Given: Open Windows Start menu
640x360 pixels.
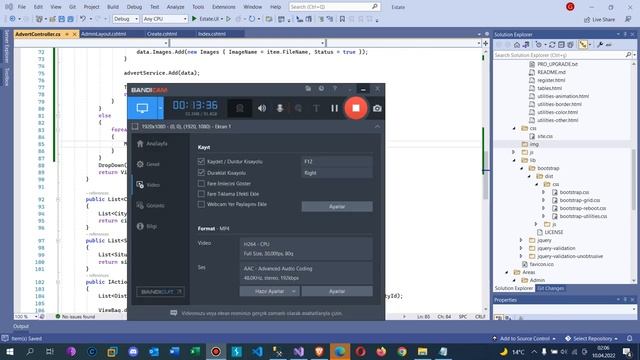Looking at the screenshot, I should tap(9, 351).
